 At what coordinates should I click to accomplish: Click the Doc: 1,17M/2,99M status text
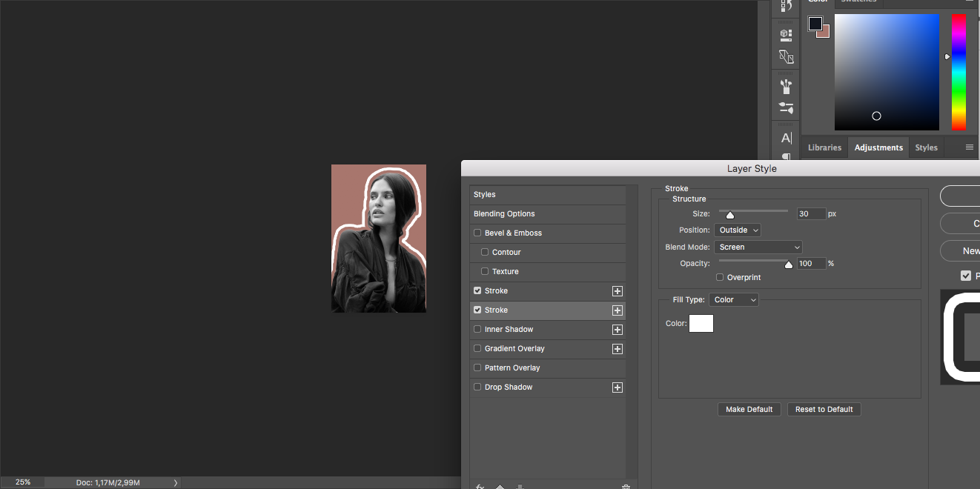(107, 482)
